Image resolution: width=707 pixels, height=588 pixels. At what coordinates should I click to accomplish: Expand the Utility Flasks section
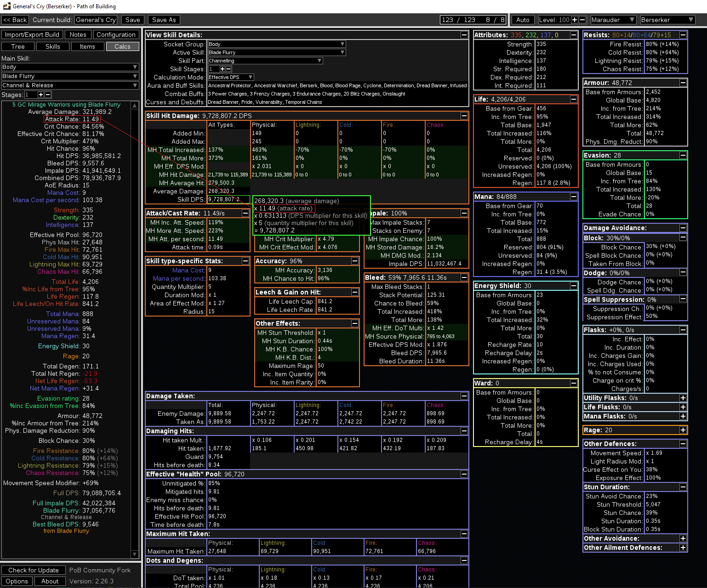coord(683,398)
